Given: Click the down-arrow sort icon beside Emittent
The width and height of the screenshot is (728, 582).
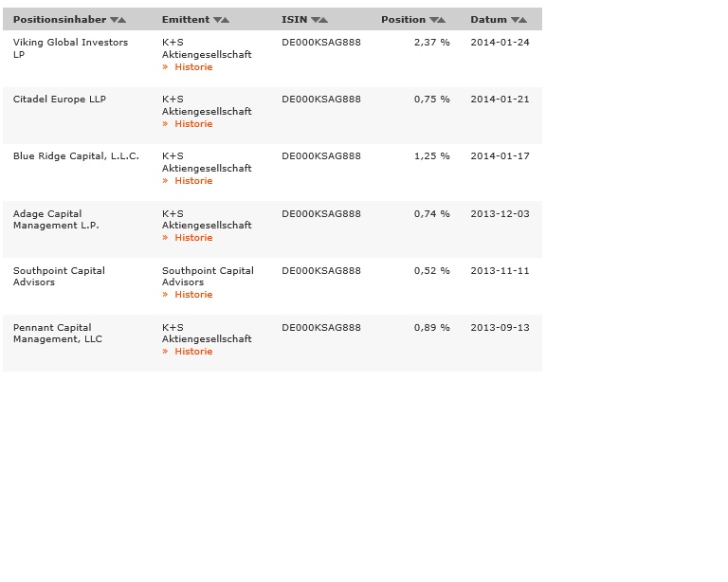Looking at the screenshot, I should tap(217, 20).
